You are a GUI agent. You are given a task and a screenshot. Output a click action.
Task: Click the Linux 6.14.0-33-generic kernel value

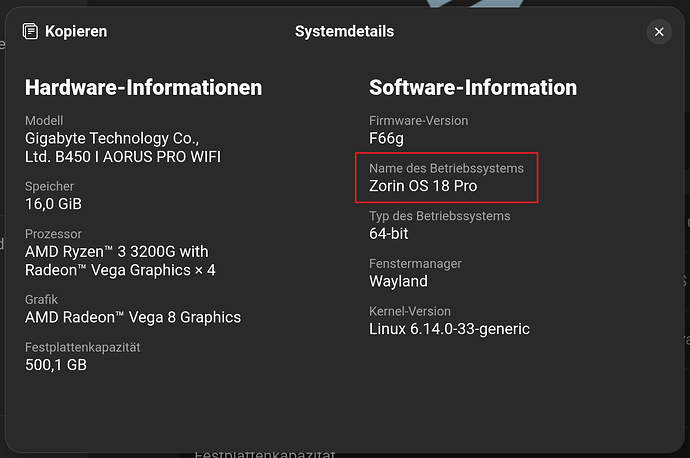click(449, 329)
